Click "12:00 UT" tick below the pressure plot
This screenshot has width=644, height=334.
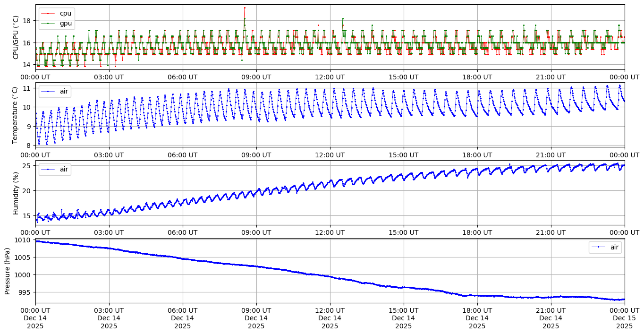(x=330, y=310)
